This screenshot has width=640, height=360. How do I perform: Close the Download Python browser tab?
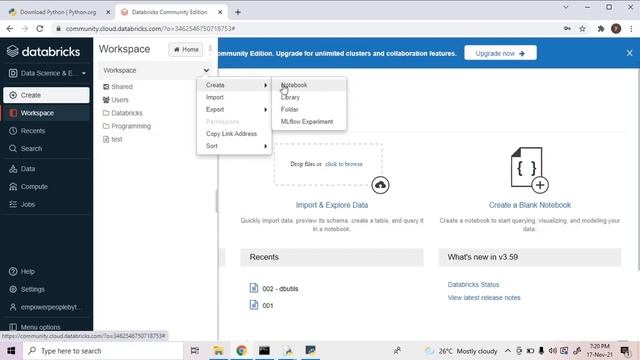108,12
